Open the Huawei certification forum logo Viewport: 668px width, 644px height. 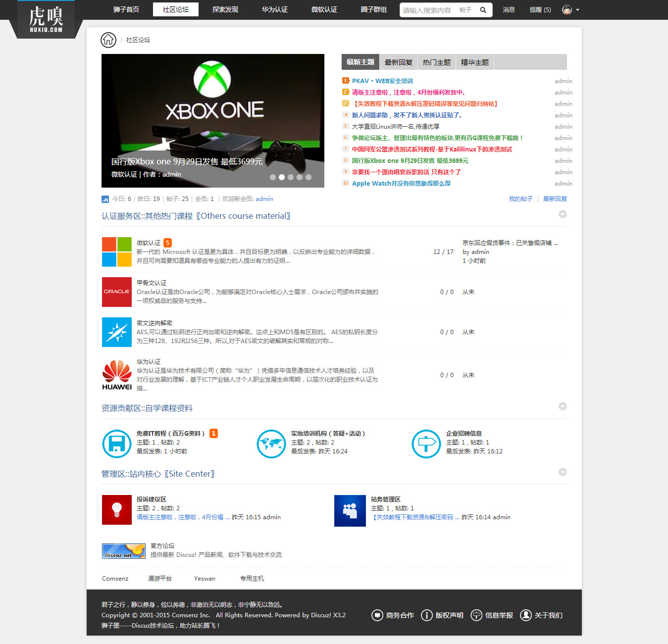[x=117, y=375]
